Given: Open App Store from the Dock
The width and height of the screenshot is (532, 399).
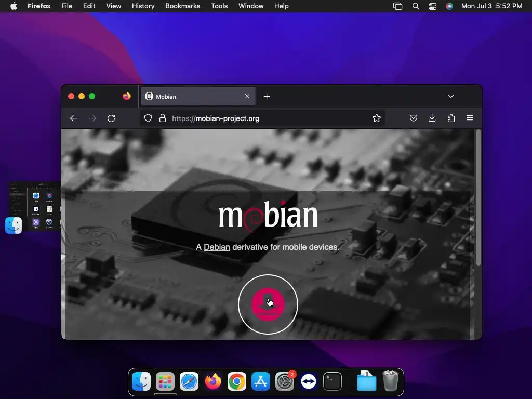Looking at the screenshot, I should pos(261,381).
